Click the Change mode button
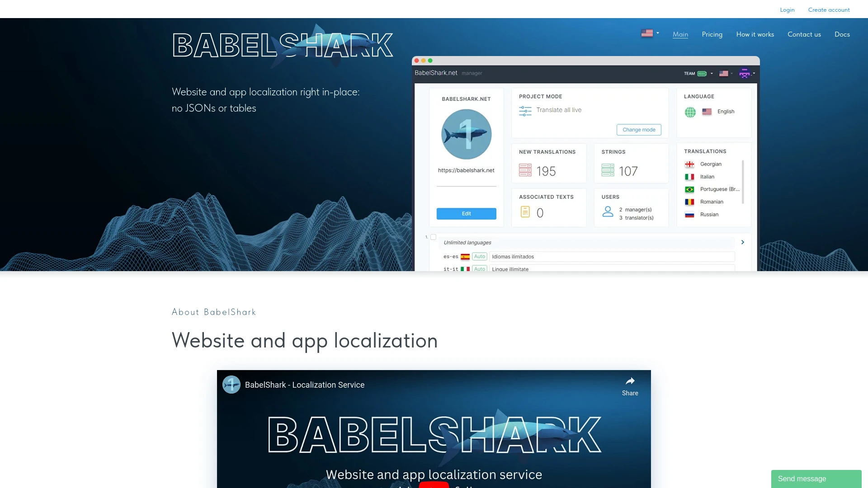 click(x=638, y=129)
